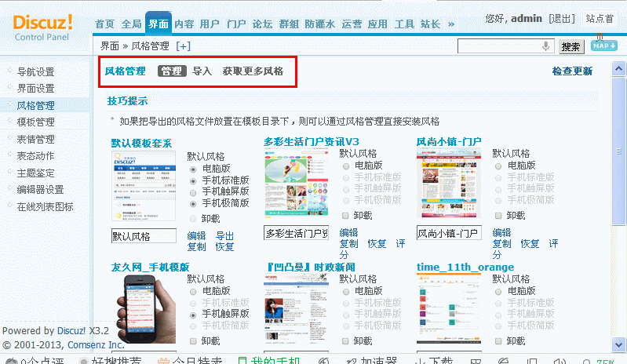
Task: Open the 工具 top menu
Action: (x=404, y=24)
